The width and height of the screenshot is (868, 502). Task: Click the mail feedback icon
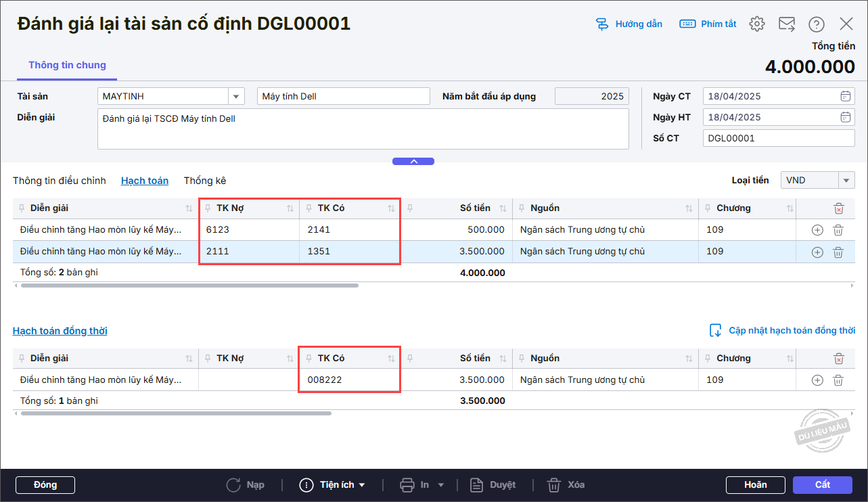click(786, 24)
